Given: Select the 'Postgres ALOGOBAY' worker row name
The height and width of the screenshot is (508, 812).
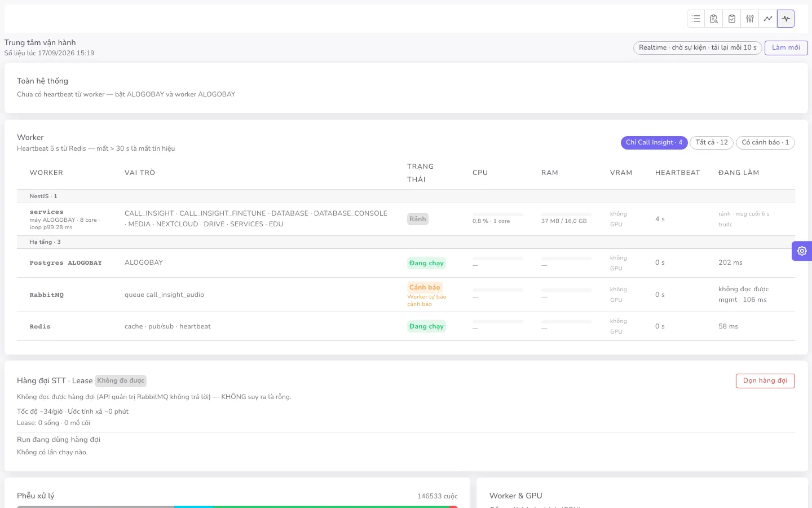Looking at the screenshot, I should (x=65, y=263).
